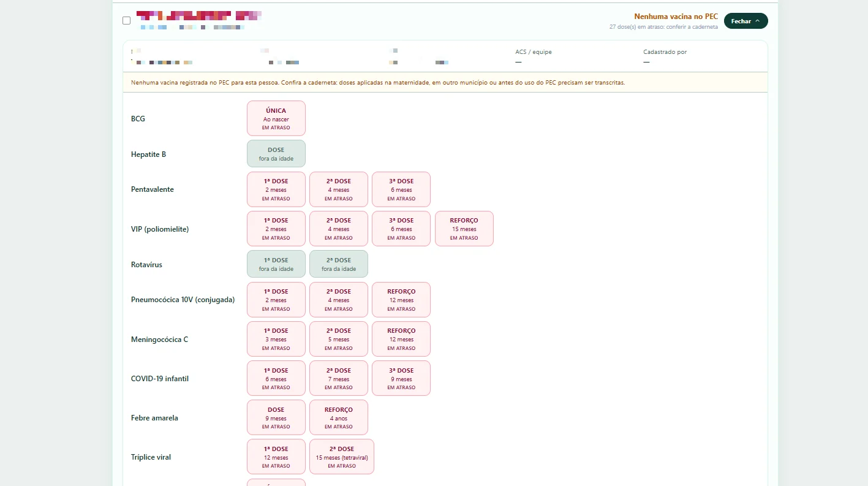Select the Rotavírus 2ª dose card
This screenshot has height=486, width=868.
[339, 264]
